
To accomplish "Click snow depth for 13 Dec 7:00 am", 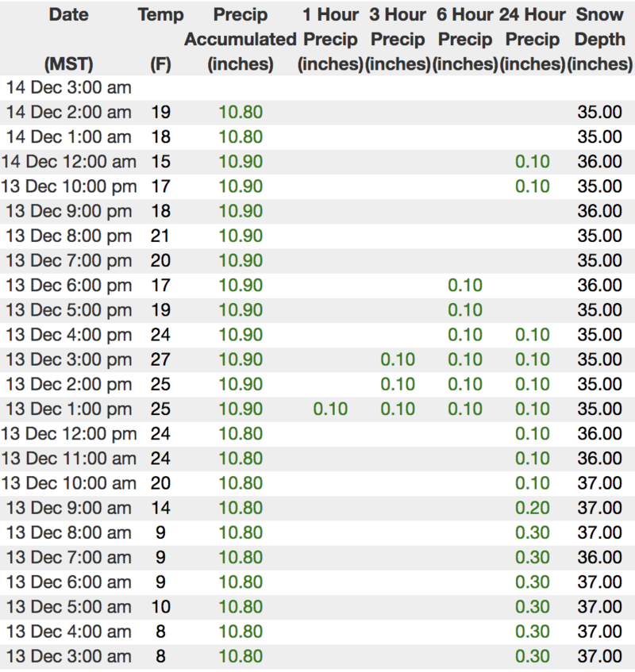I will pos(599,558).
